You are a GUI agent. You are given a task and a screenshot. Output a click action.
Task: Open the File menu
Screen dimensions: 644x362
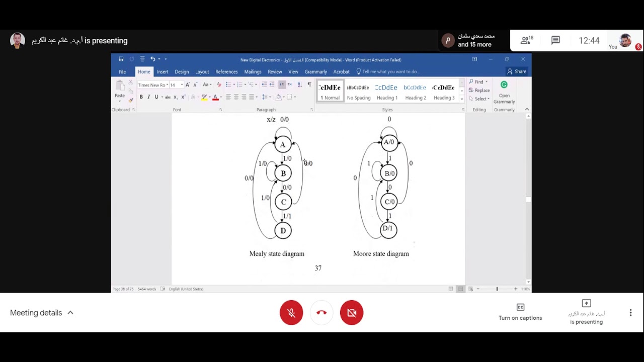[122, 72]
